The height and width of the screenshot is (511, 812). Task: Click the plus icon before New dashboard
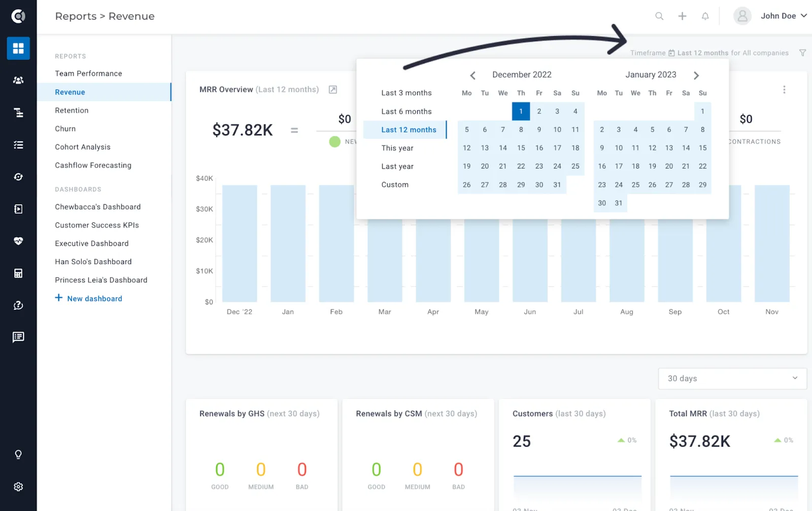(59, 298)
